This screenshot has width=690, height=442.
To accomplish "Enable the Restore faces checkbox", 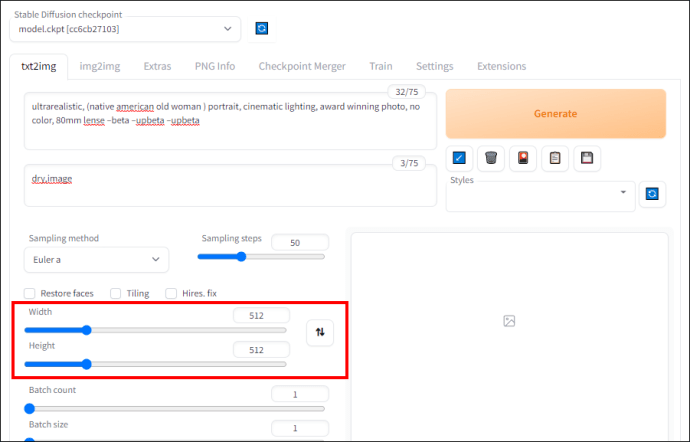I will tap(30, 293).
